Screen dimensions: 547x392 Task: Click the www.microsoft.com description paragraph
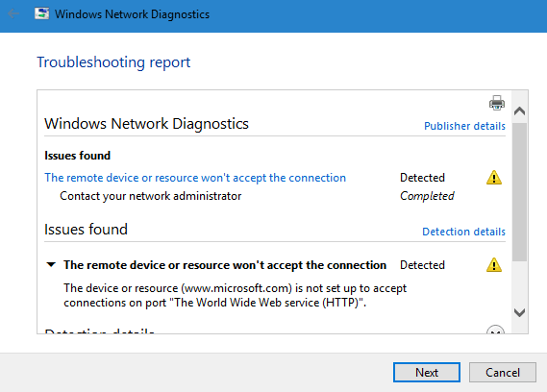click(x=236, y=295)
